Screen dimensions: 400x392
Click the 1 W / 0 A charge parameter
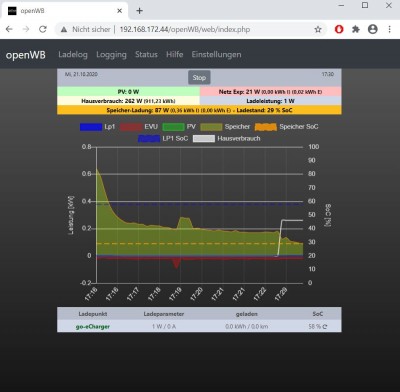(164, 327)
